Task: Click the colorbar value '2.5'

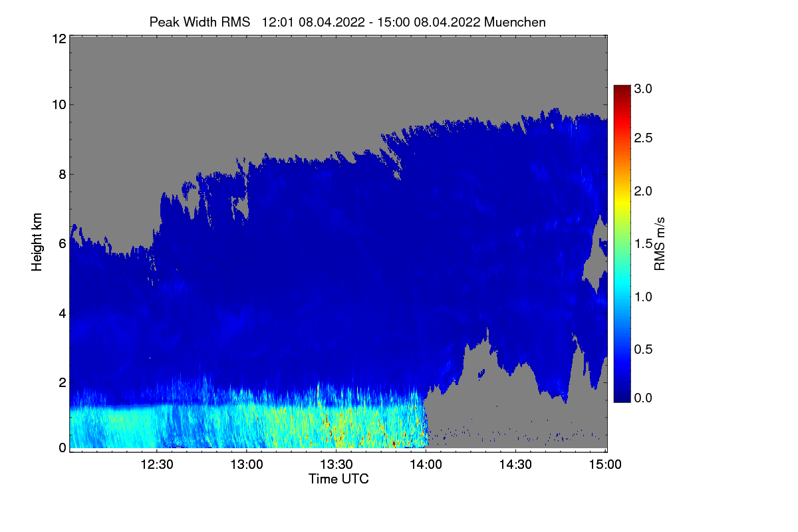Action: tap(643, 138)
